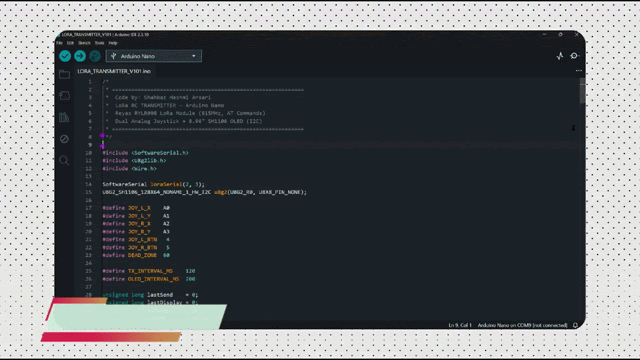Screen dimensions: 640x360
Task: Open the Boards Manager sidebar panel
Action: (x=64, y=96)
